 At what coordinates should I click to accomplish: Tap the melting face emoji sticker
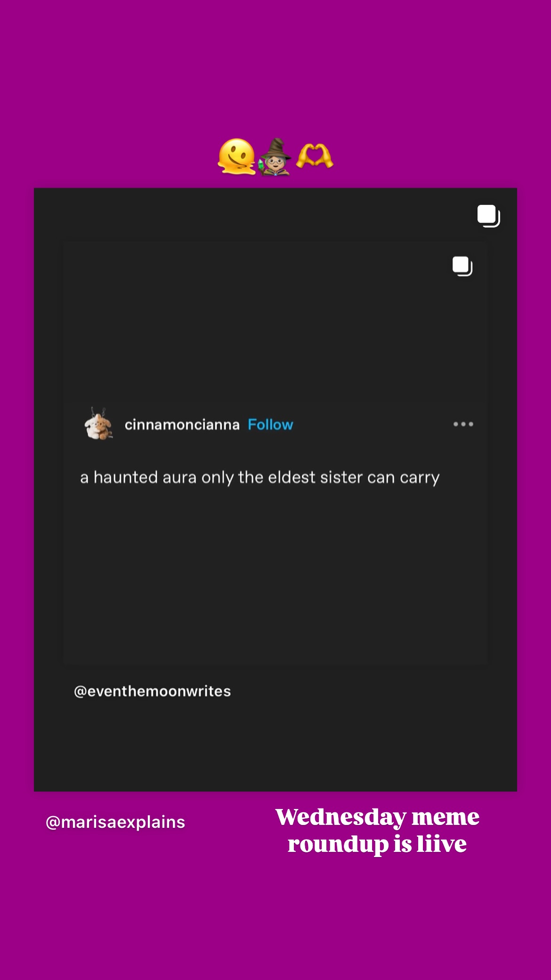[236, 156]
